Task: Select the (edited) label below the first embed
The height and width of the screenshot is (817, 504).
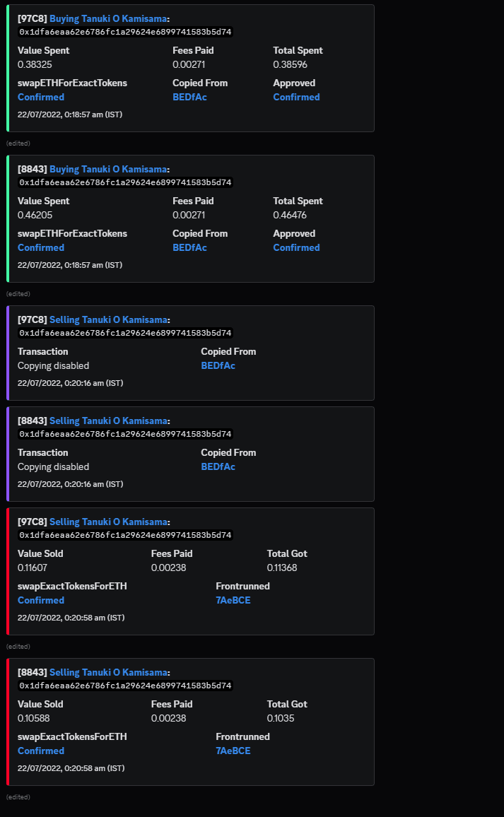Action: pos(18,143)
